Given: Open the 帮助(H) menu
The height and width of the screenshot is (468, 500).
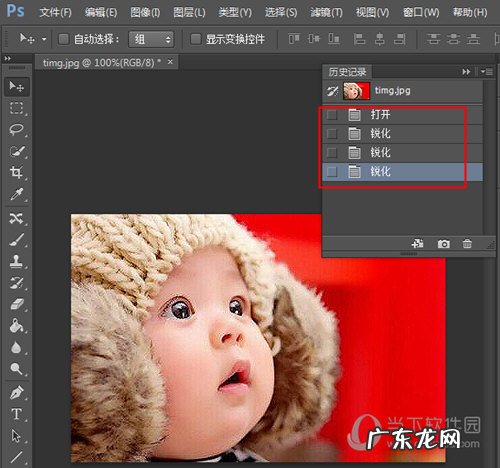Looking at the screenshot, I should [x=470, y=13].
